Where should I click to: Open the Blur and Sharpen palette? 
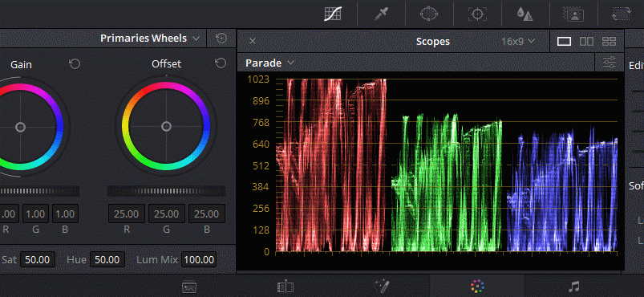[x=525, y=14]
